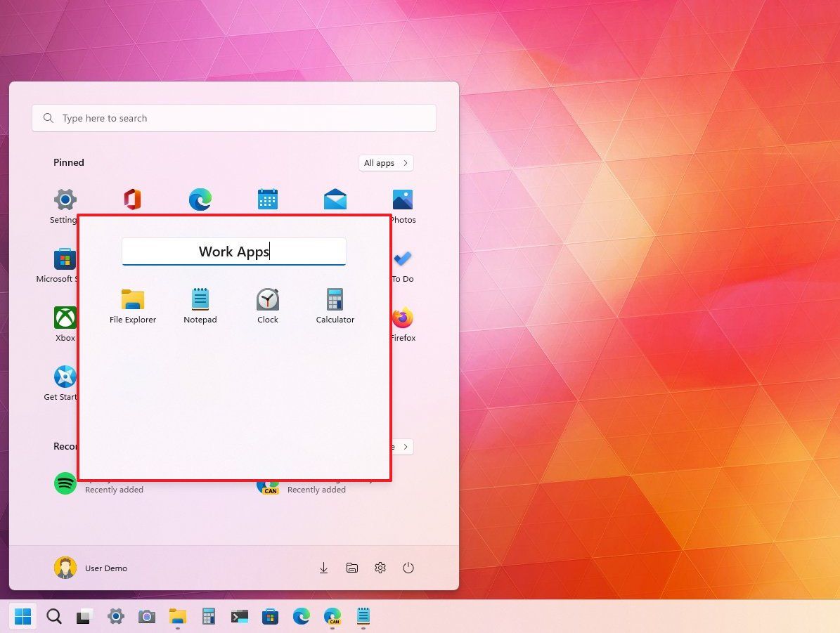Expand the All apps list
This screenshot has height=633, width=840.
pos(385,163)
